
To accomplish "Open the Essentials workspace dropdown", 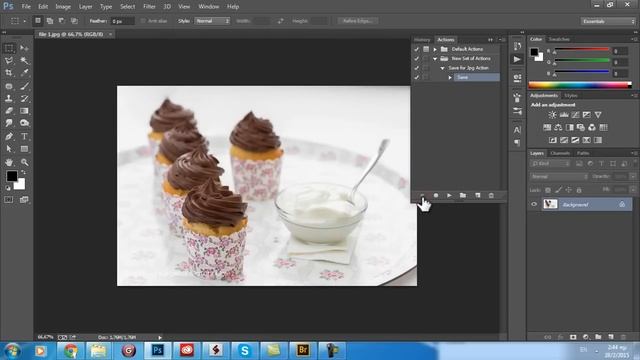I will tap(608, 21).
